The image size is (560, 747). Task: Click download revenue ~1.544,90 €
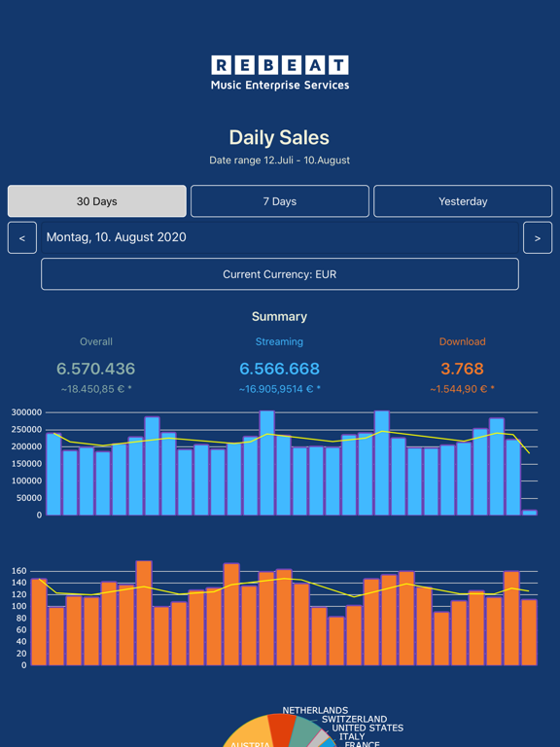462,389
